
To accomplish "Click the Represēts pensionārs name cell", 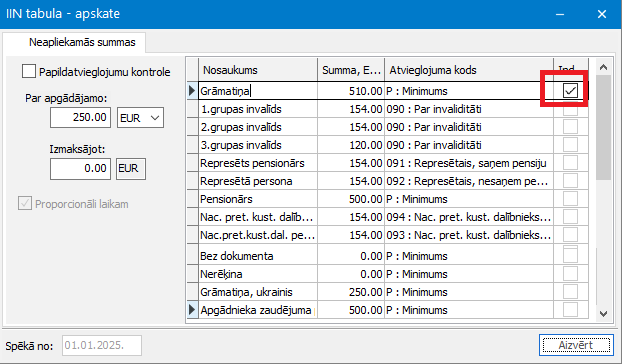I will point(258,163).
